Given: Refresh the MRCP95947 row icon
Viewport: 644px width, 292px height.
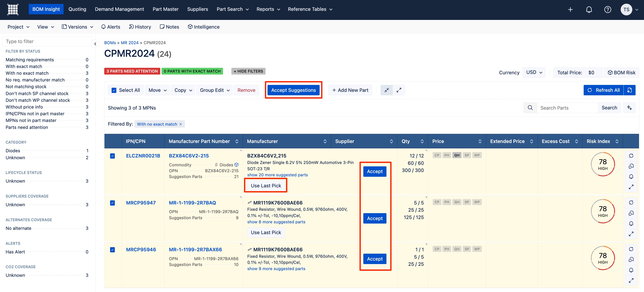Looking at the screenshot, I should [631, 203].
